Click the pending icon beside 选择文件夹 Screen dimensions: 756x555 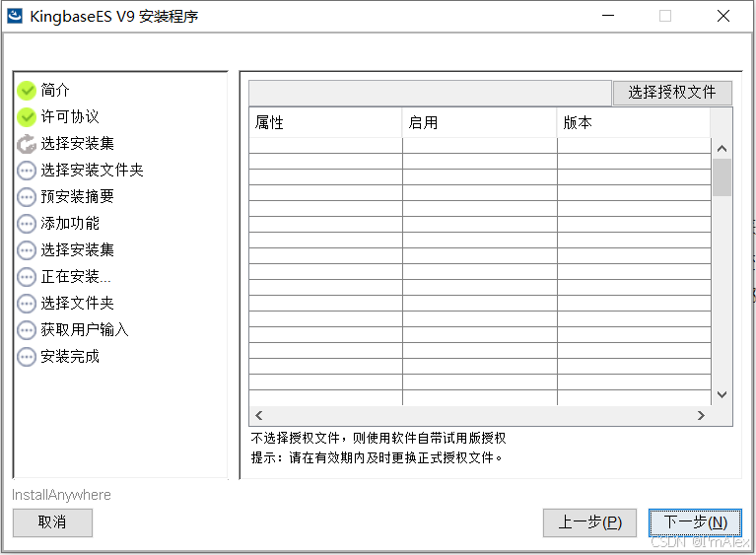click(x=27, y=304)
